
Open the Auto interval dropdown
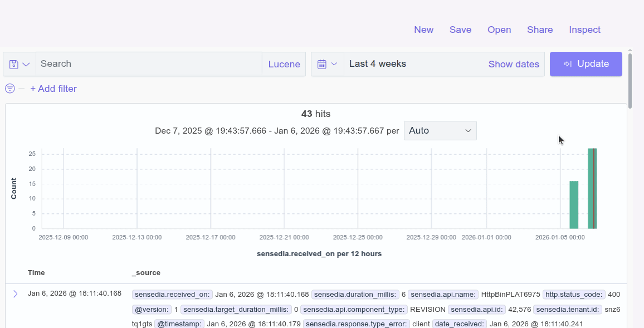[x=440, y=130]
